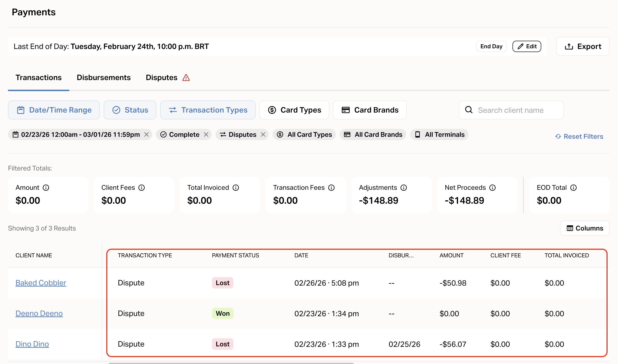Viewport: 618px width, 364px height.
Task: Switch to the Disbursements tab
Action: (104, 77)
